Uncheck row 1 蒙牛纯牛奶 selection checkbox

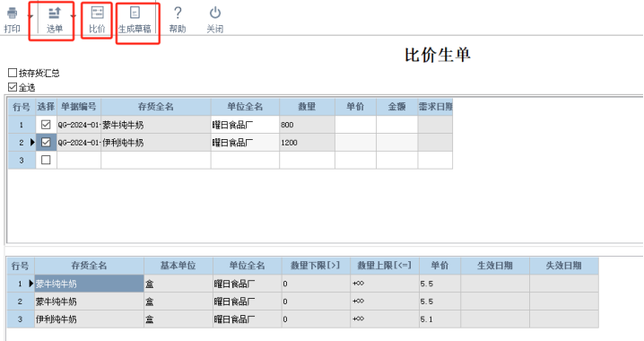[46, 125]
